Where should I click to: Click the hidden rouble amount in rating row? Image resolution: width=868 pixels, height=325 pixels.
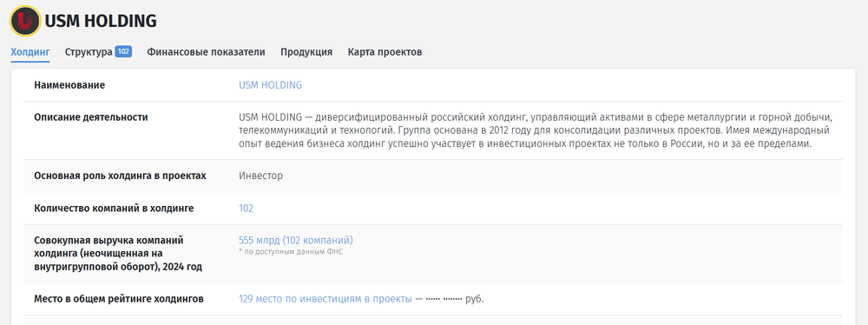444,300
